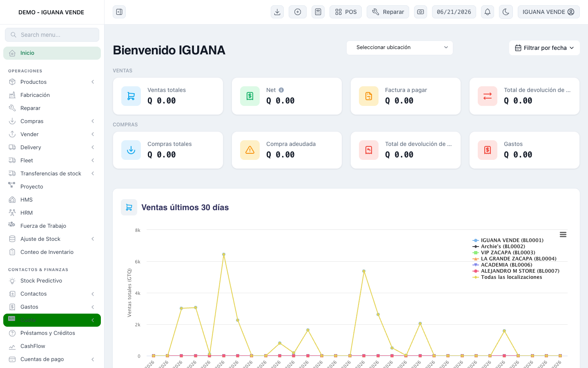Click the DEMO - IGUANA VENDE title
The image size is (588, 368).
tap(51, 12)
